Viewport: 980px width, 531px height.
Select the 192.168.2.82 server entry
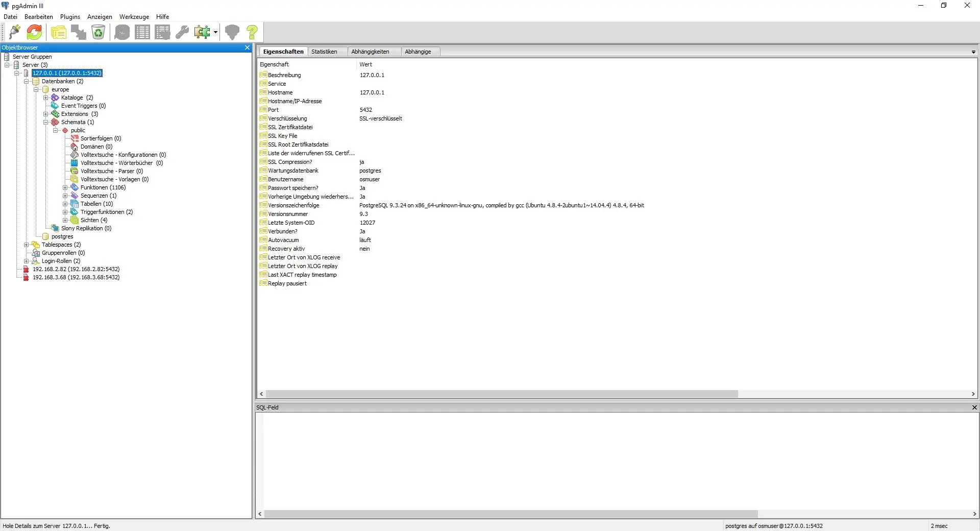click(x=76, y=269)
